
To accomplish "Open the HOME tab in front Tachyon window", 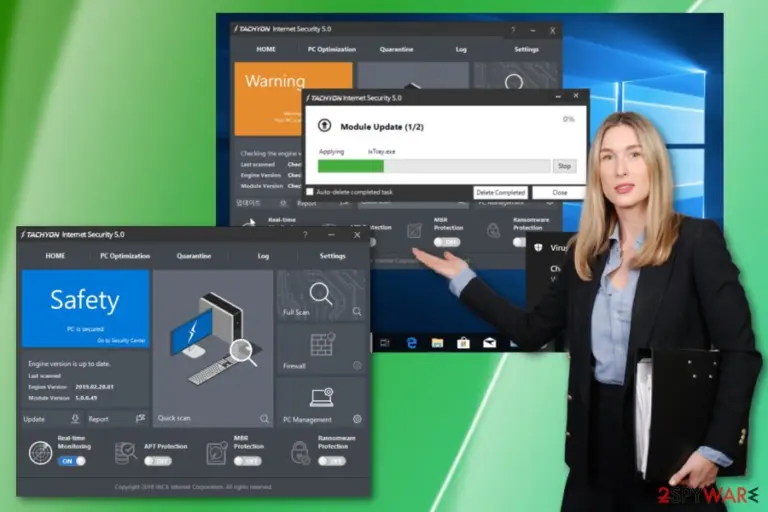I will coord(55,256).
